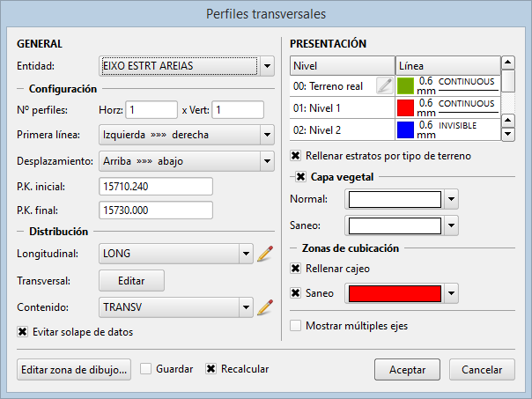The image size is (532, 399).
Task: Expand the Contenido TRANSV dropdown
Action: [x=246, y=307]
